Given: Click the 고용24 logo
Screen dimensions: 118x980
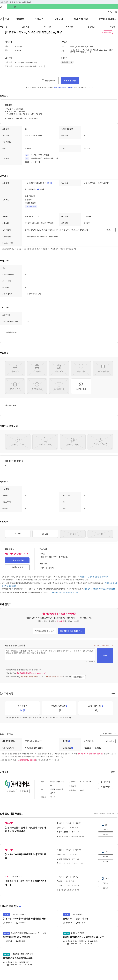Looking at the screenshot, I should pyautogui.click(x=5, y=19).
